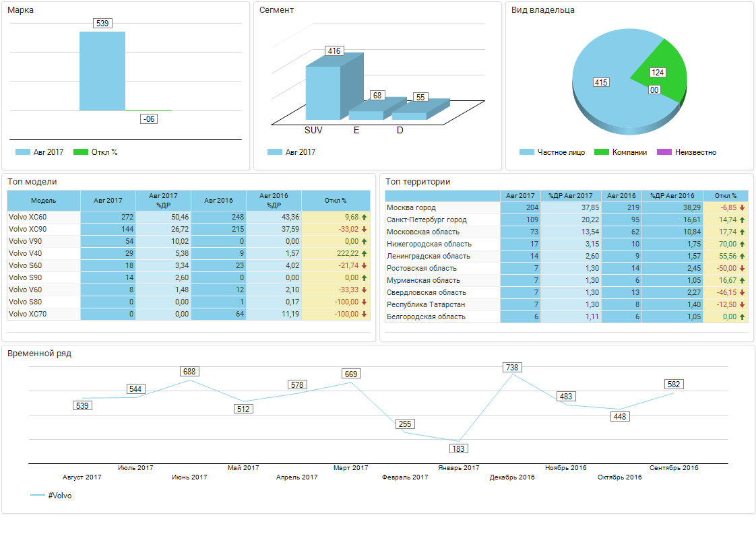756x534 pixels.
Task: Click the 539 blue bar in Марка chart
Action: pos(102,71)
